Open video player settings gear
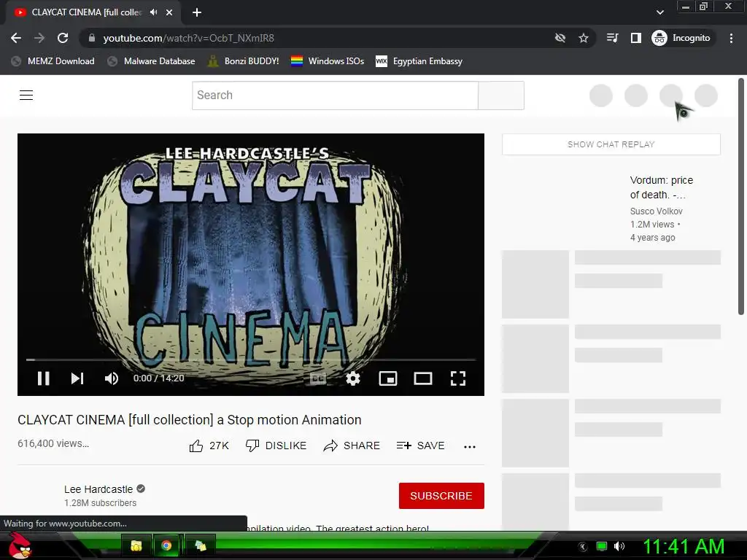 tap(353, 378)
